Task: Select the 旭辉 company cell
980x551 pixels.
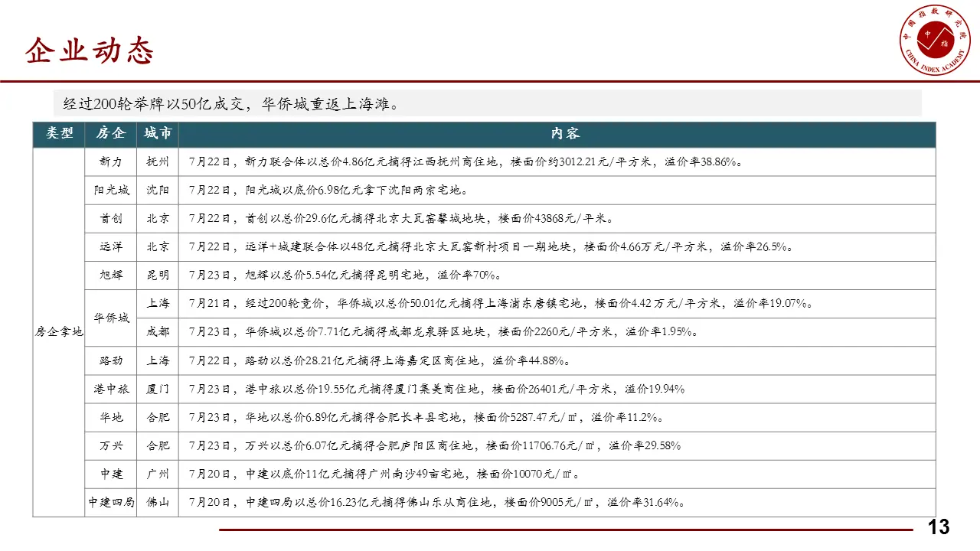Action: [x=111, y=275]
